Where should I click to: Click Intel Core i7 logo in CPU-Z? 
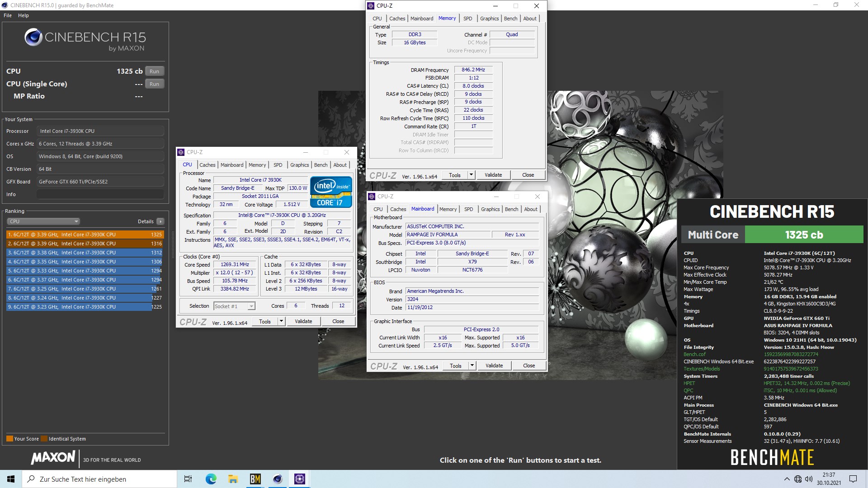pyautogui.click(x=331, y=192)
